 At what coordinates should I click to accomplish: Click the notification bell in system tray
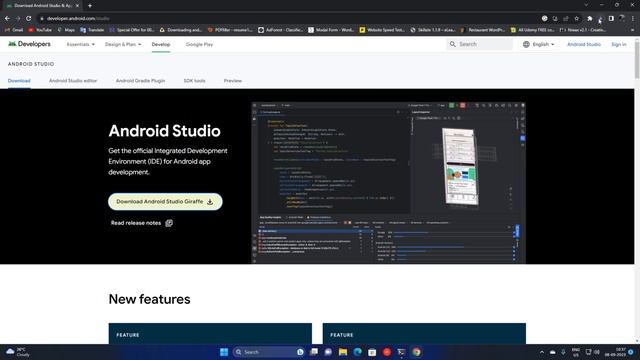631,352
